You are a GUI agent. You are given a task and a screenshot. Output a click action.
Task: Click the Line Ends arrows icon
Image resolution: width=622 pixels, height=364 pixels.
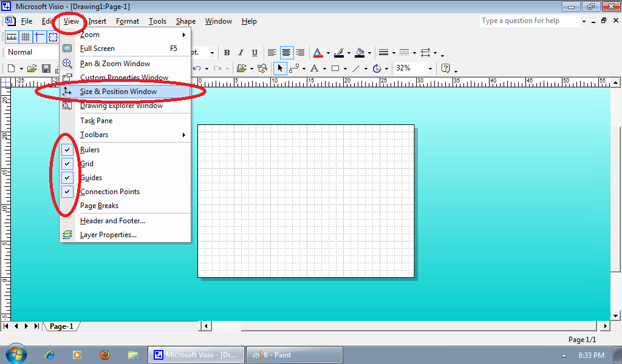(x=425, y=53)
